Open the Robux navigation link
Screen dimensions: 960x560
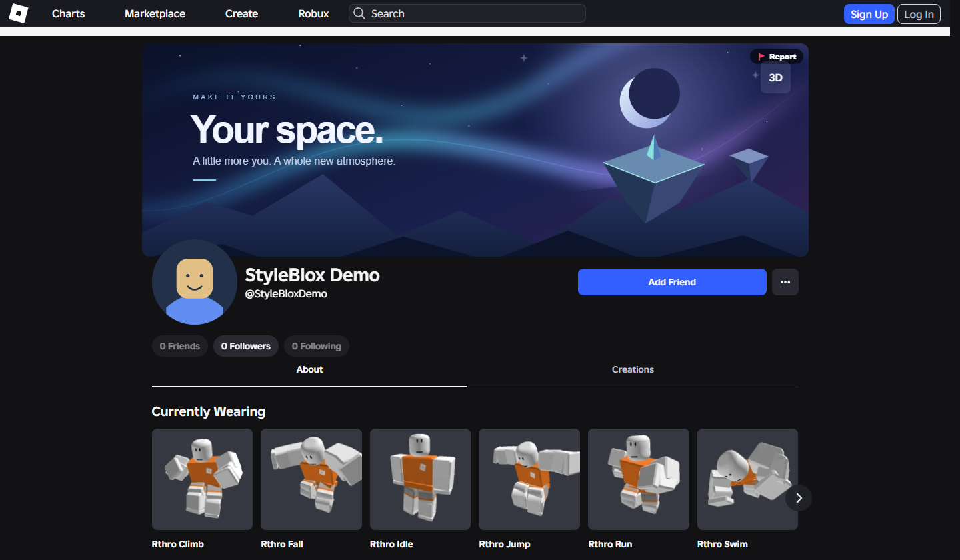313,13
